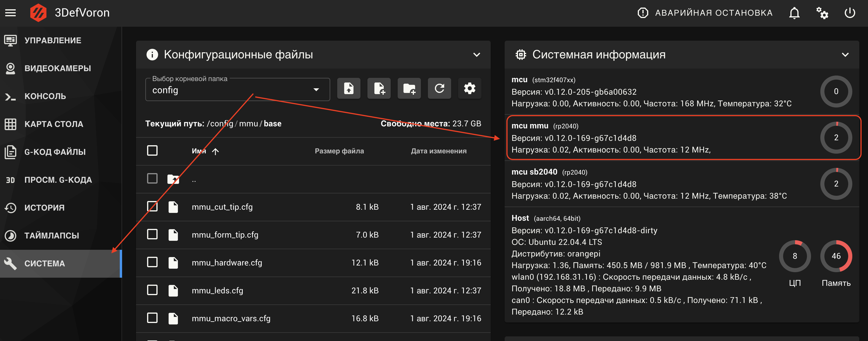The image size is (868, 341).
Task: Collapse the Системная информация panel
Action: click(x=845, y=55)
